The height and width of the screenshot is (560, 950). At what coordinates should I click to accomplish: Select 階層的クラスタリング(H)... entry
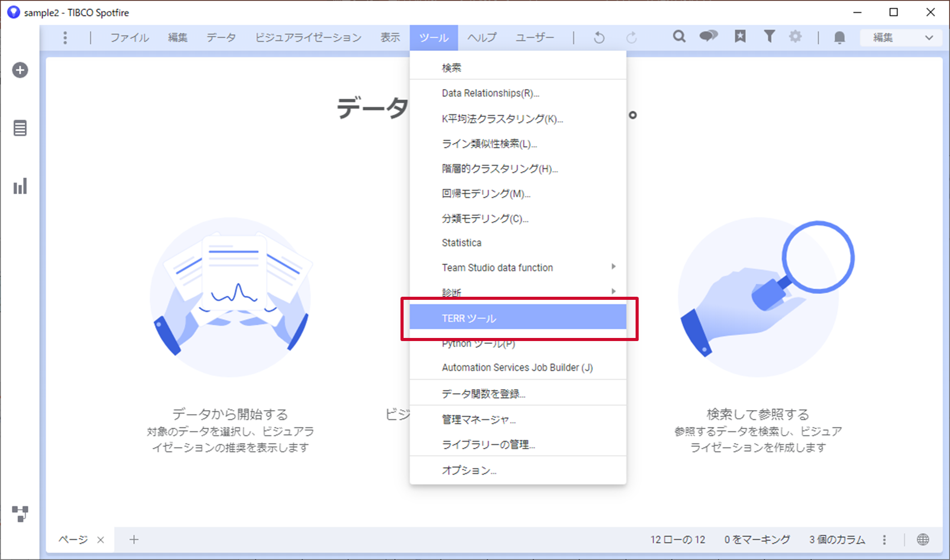point(518,168)
